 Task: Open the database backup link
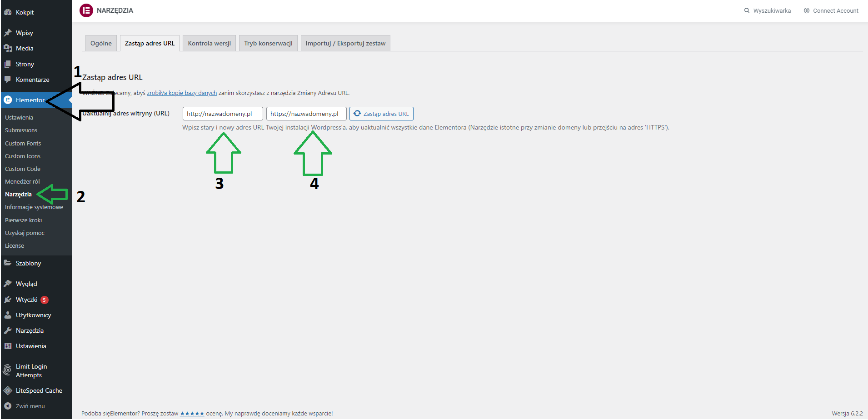tap(181, 93)
